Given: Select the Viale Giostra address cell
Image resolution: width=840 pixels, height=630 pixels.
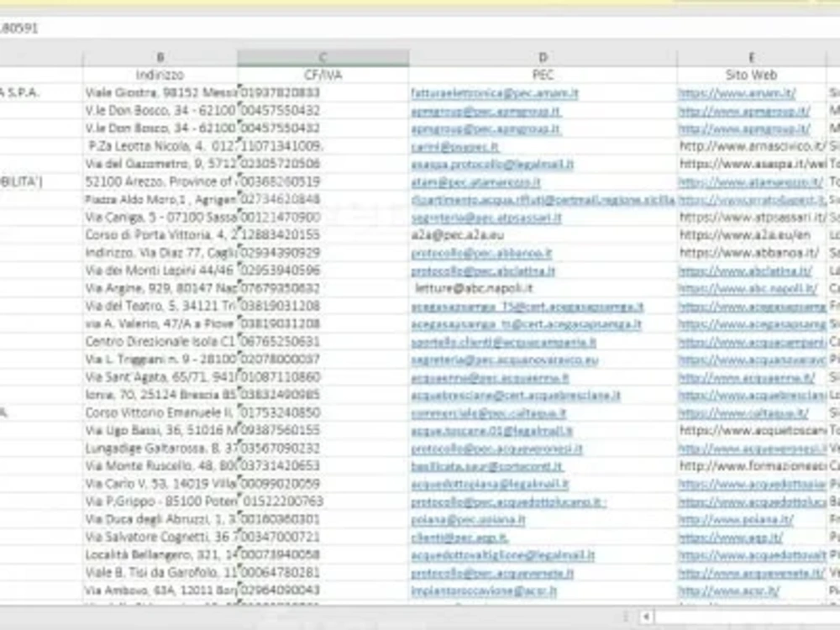Looking at the screenshot, I should click(160, 92).
